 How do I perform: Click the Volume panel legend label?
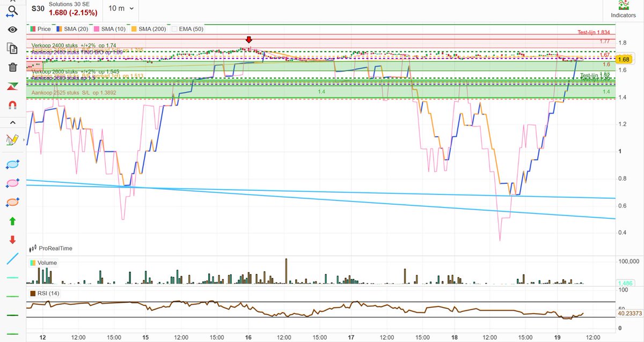[43, 263]
